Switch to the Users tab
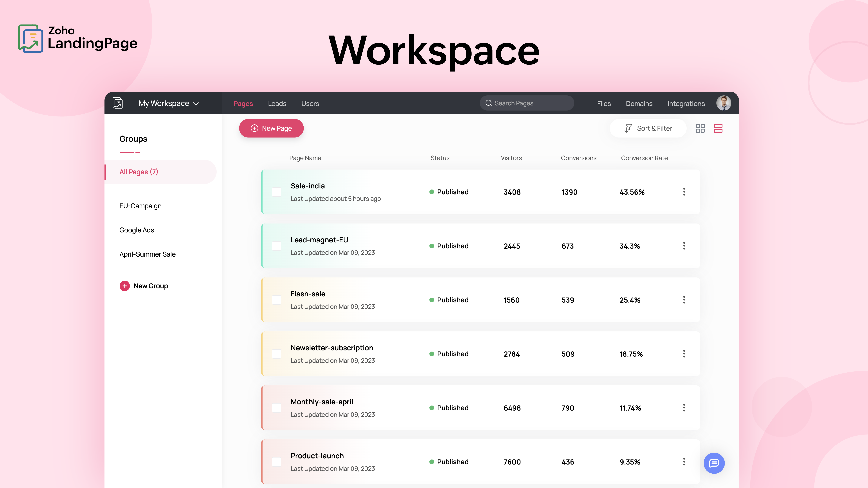The width and height of the screenshot is (868, 488). 310,103
